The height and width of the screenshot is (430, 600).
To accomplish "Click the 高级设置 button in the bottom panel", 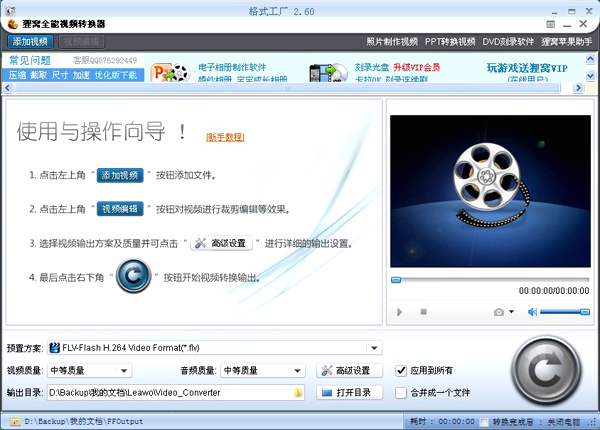I will click(x=349, y=370).
